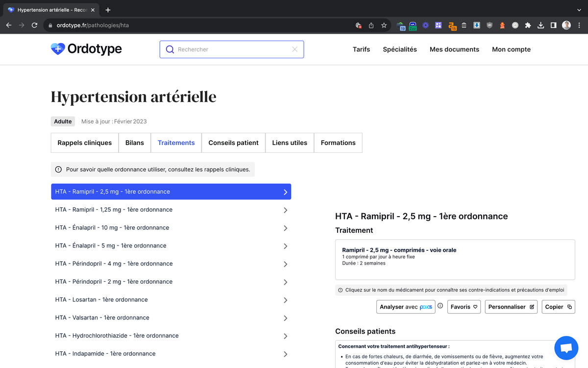Open the chat support bubble

[x=566, y=348]
